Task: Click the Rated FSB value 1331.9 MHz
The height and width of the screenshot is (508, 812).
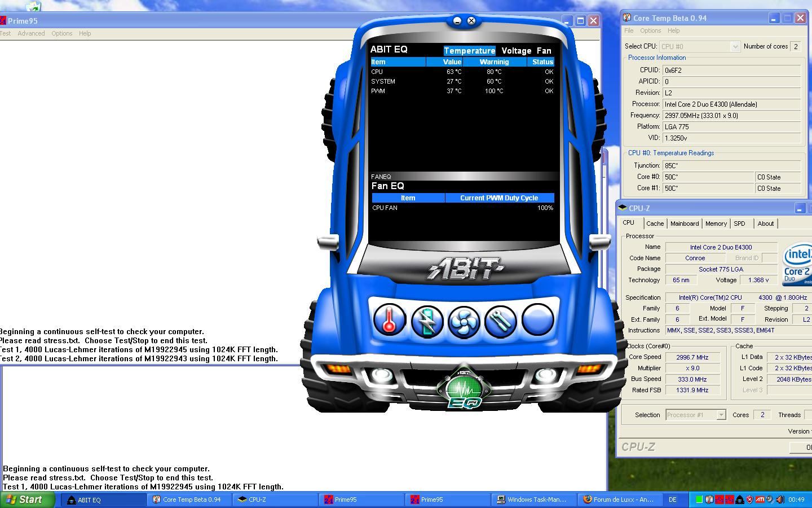Action: [692, 390]
